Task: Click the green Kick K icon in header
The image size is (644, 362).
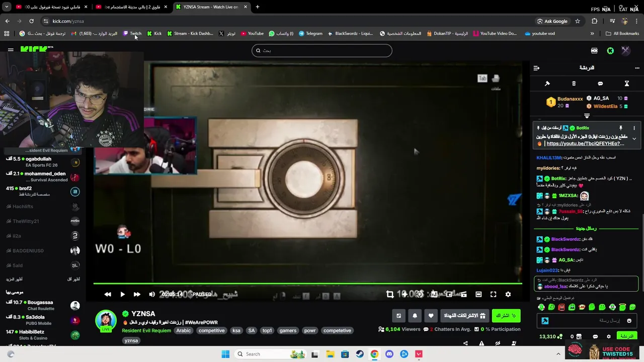Action: pyautogui.click(x=610, y=50)
